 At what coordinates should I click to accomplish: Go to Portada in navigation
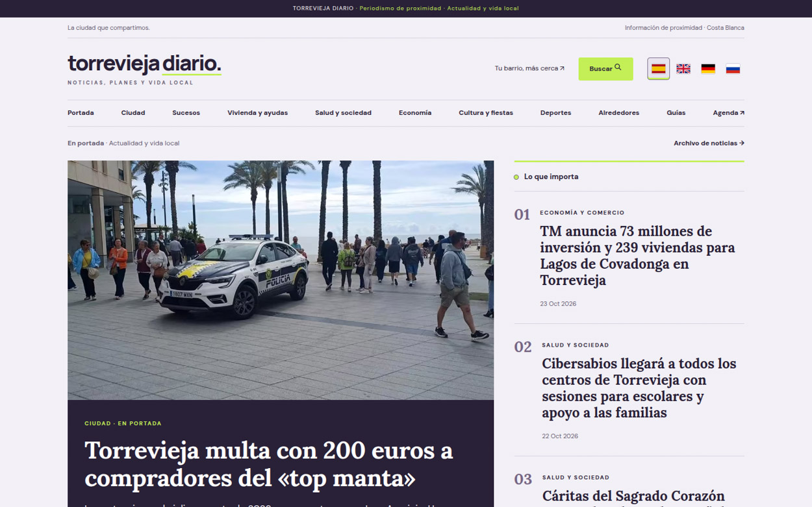click(x=81, y=113)
